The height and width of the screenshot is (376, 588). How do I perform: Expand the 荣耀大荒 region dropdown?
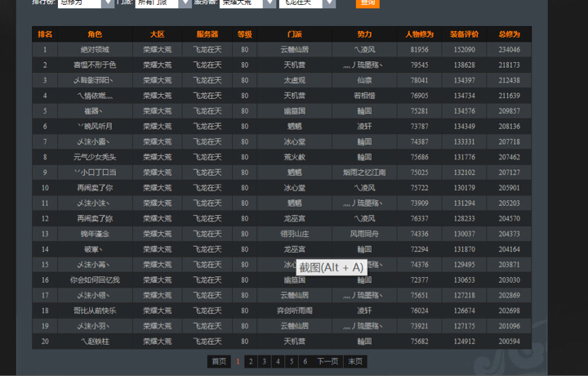tap(247, 3)
